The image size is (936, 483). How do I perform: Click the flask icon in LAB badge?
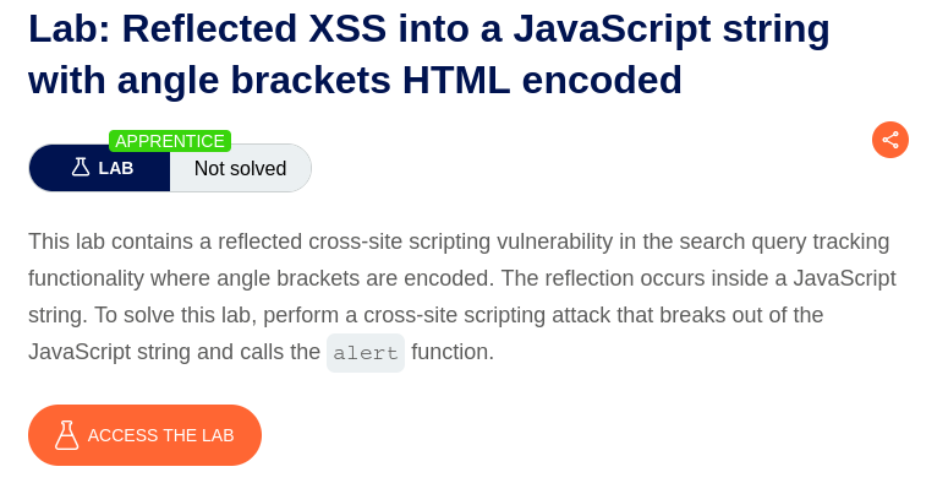[81, 168]
